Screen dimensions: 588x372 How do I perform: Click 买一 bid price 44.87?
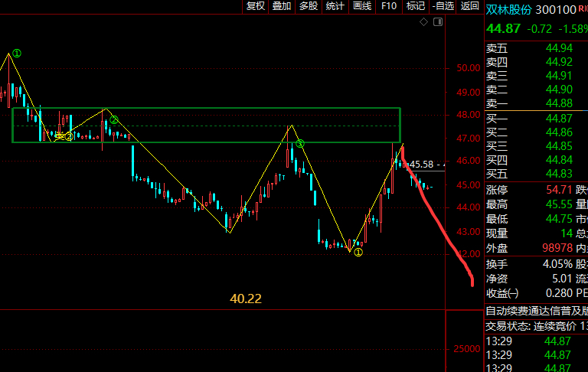[559, 119]
